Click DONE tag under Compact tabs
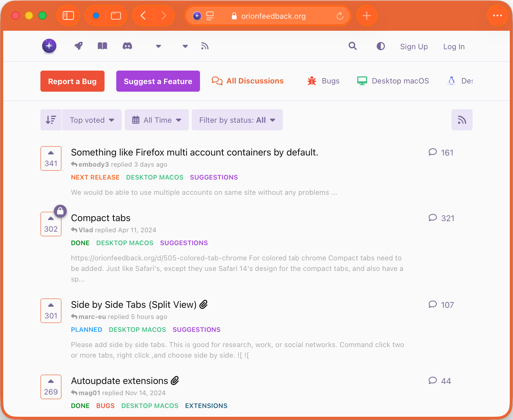Screen dimensions: 513x420 click(80, 243)
